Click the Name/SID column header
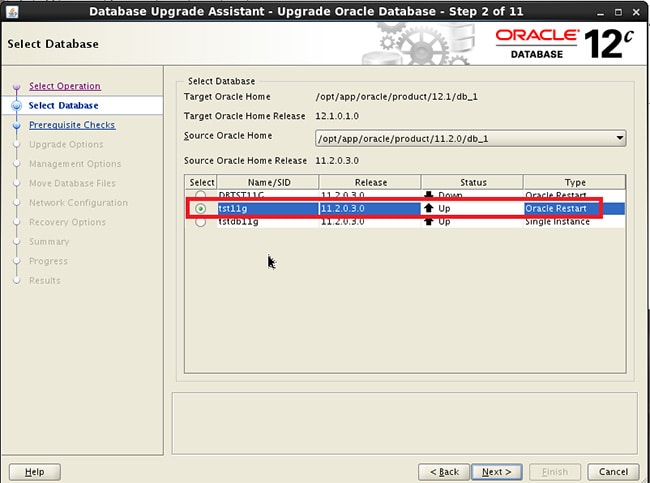 [x=268, y=182]
